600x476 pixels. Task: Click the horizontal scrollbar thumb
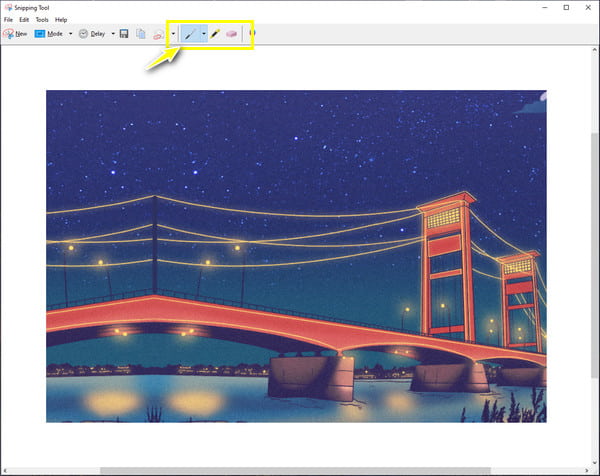(295, 470)
